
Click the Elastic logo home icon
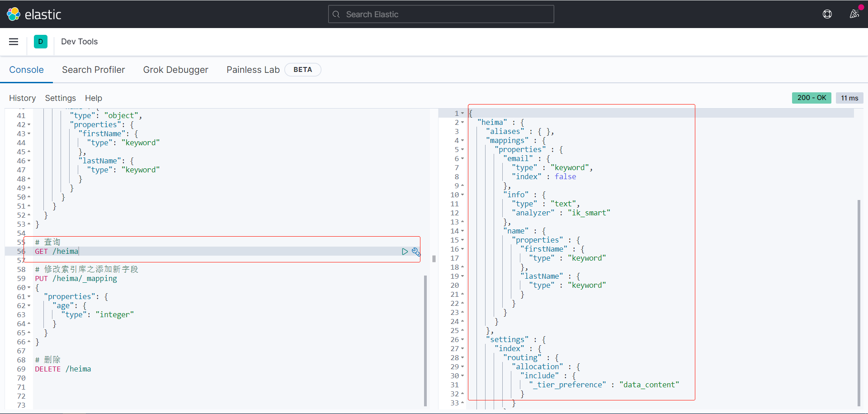tap(14, 14)
